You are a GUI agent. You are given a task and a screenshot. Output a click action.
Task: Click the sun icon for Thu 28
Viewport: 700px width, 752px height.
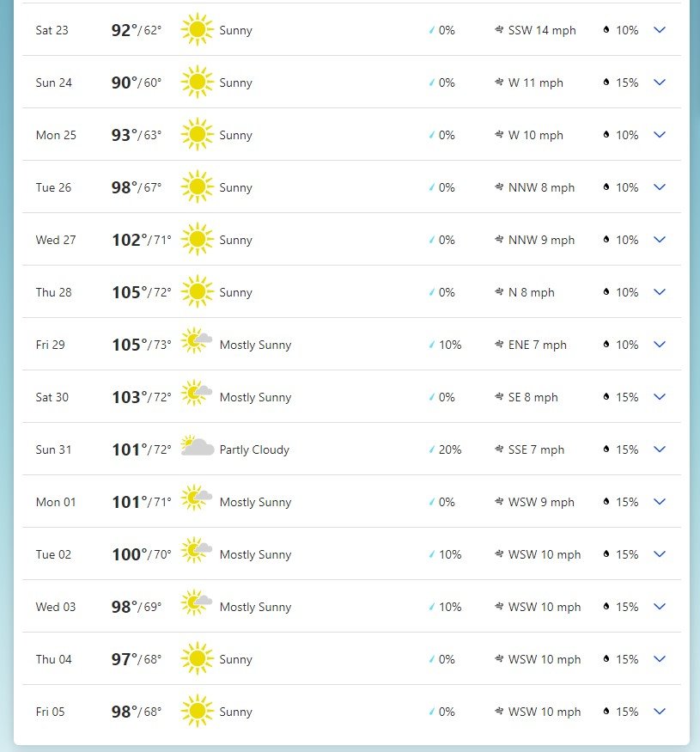[197, 291]
